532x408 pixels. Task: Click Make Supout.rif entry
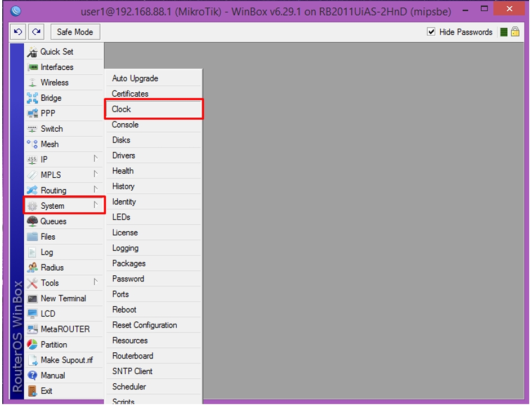click(64, 360)
